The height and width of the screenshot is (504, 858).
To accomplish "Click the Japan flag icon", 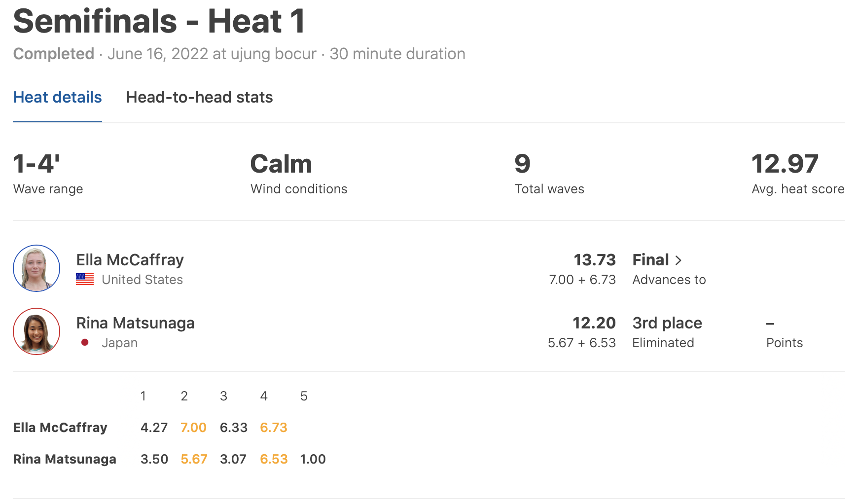I will click(x=85, y=342).
